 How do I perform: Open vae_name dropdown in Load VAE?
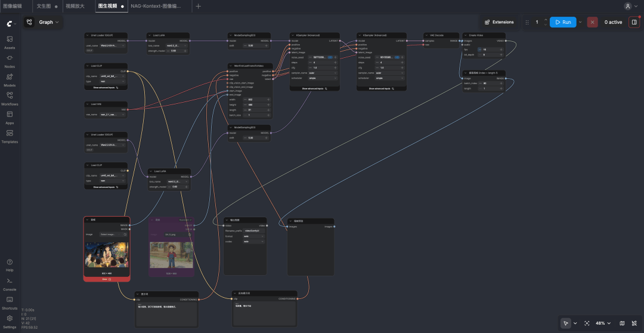[x=113, y=115]
